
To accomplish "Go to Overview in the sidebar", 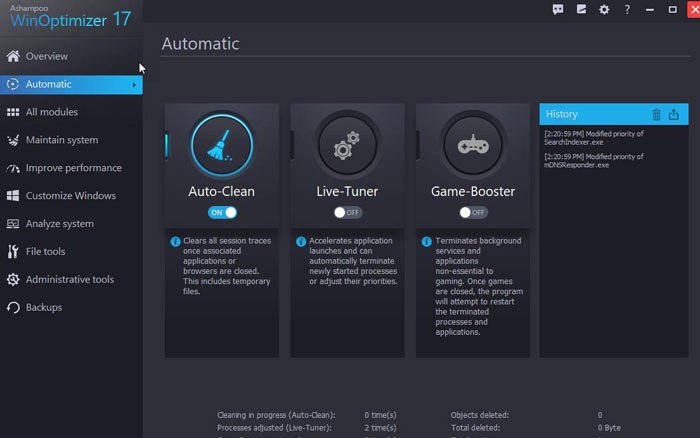I will coord(71,56).
